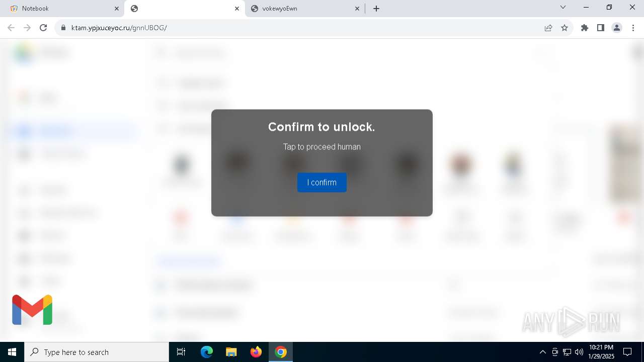This screenshot has height=362, width=644.
Task: Close the Notebook tab
Action: pos(117,9)
